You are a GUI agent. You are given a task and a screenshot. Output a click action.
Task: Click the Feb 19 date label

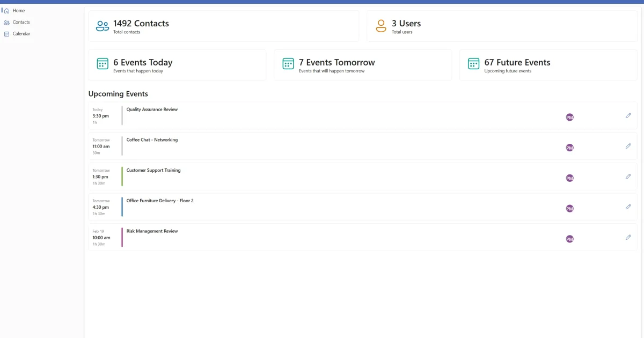tap(98, 231)
